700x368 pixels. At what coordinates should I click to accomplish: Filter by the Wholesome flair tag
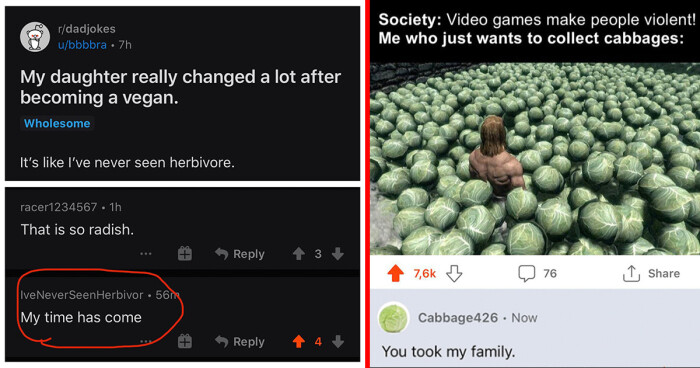point(57,123)
